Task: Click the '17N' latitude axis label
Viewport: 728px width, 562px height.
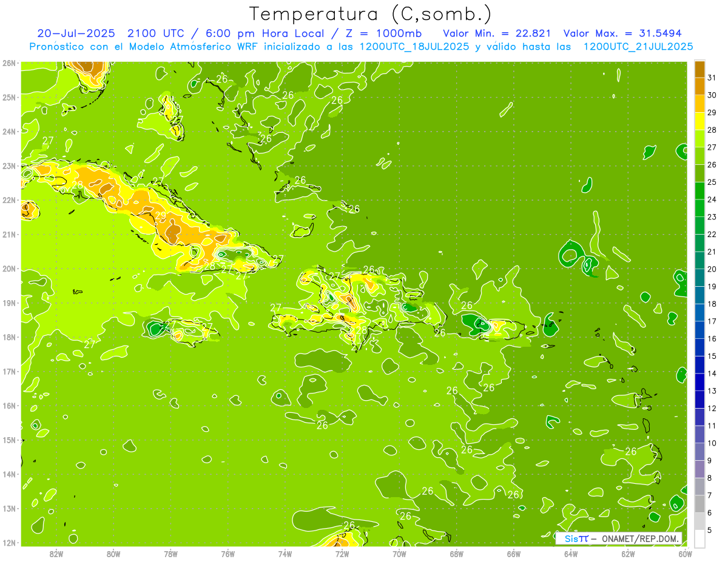Action: pos(9,371)
